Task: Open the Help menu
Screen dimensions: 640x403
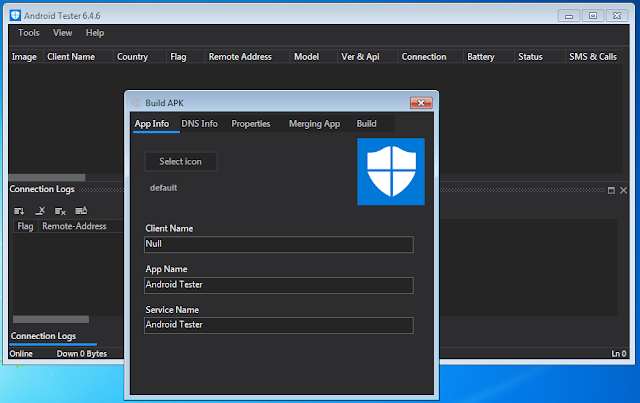Action: (x=95, y=33)
